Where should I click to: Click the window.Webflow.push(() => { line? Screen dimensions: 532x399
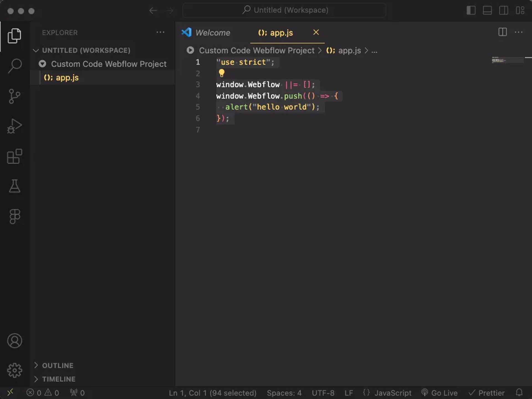pyautogui.click(x=277, y=96)
